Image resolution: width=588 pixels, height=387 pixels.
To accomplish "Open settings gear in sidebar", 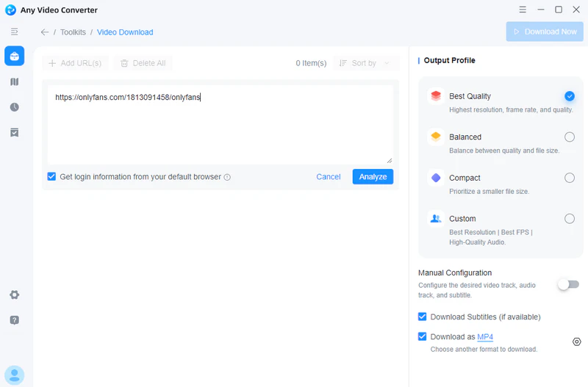I will pyautogui.click(x=14, y=294).
